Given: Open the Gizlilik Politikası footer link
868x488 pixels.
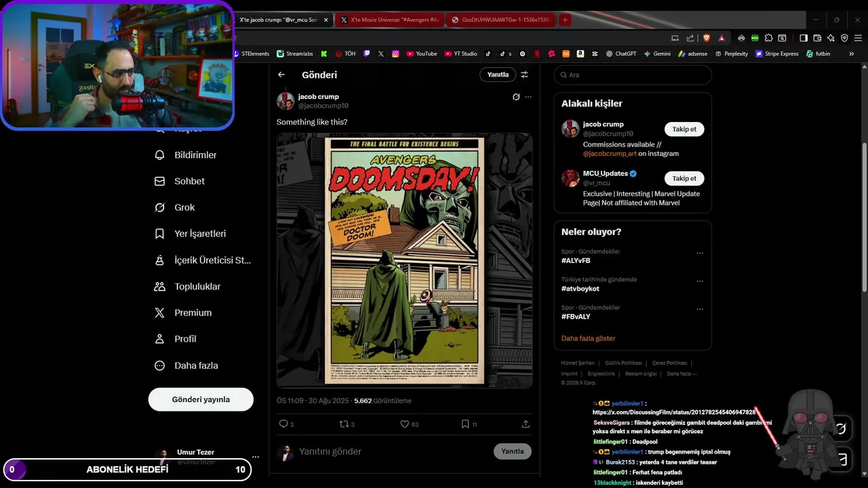Looking at the screenshot, I should pos(623,363).
